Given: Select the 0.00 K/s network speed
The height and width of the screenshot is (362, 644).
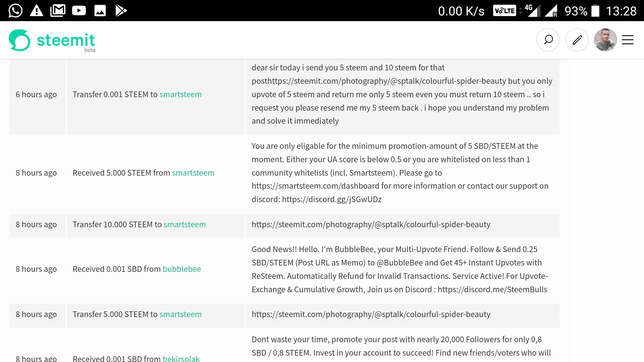Looking at the screenshot, I should [x=461, y=11].
